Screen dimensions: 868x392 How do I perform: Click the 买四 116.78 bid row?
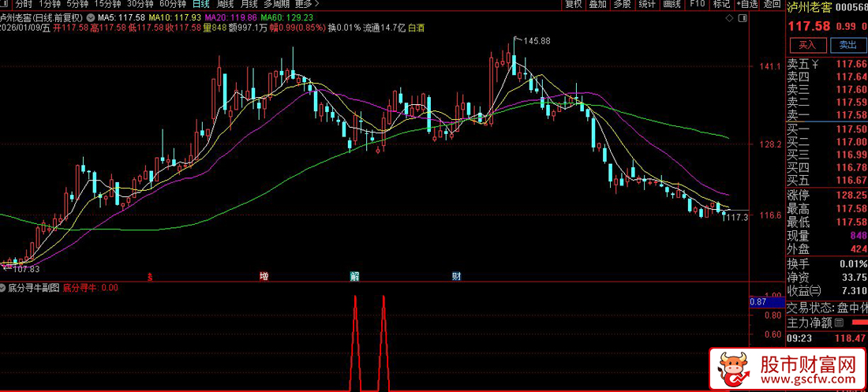click(827, 167)
